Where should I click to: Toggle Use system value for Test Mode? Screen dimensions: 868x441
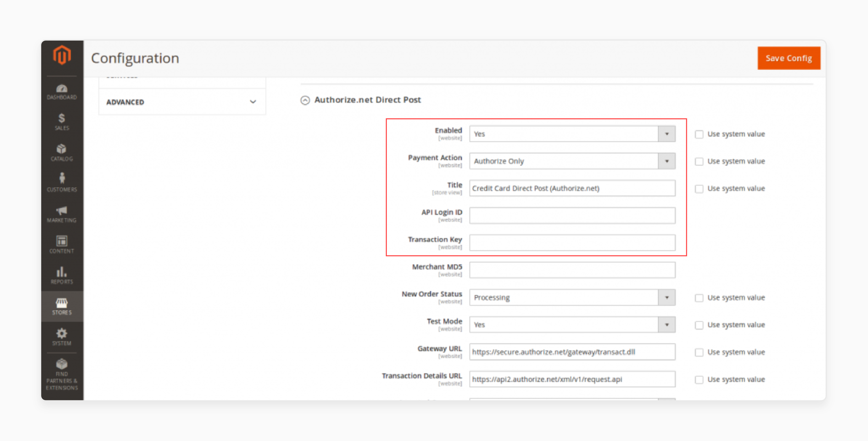699,325
